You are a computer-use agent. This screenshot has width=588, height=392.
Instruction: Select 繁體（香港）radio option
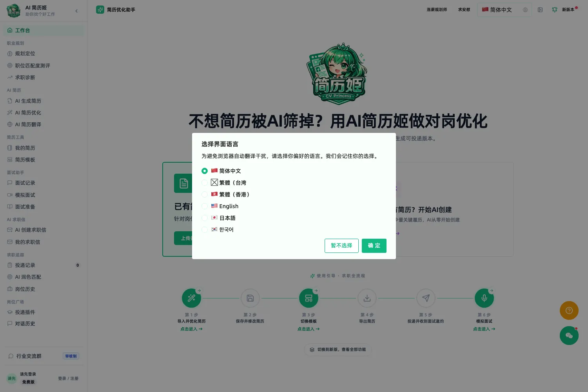(205, 194)
